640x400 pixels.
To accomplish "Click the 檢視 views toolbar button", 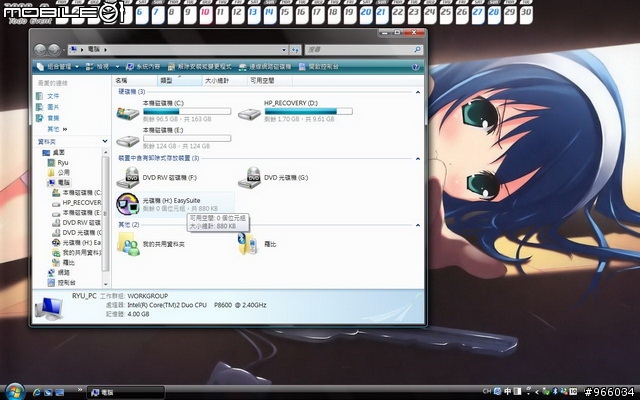I will click(98, 67).
